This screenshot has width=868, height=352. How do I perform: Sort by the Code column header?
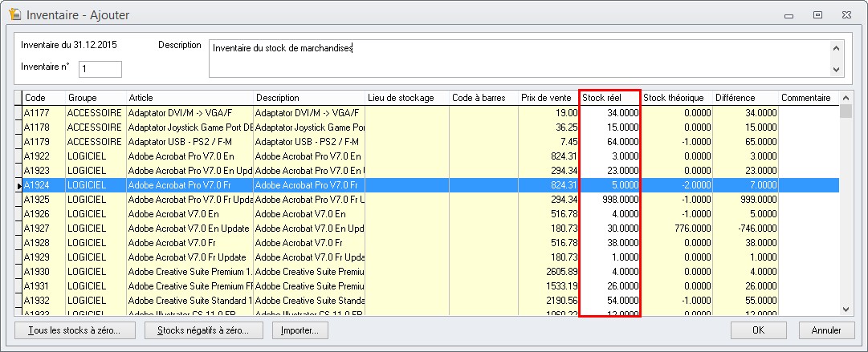(x=43, y=98)
